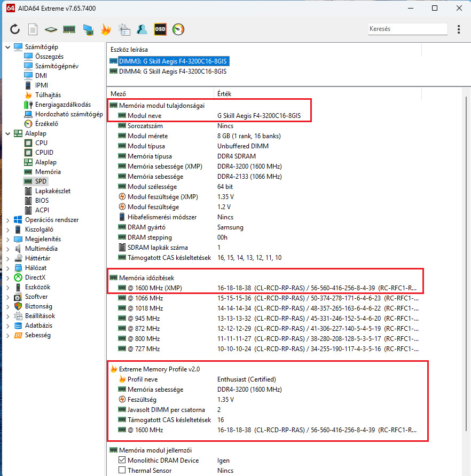Click the network computers toolbar icon
The height and width of the screenshot is (476, 471).
[88, 30]
